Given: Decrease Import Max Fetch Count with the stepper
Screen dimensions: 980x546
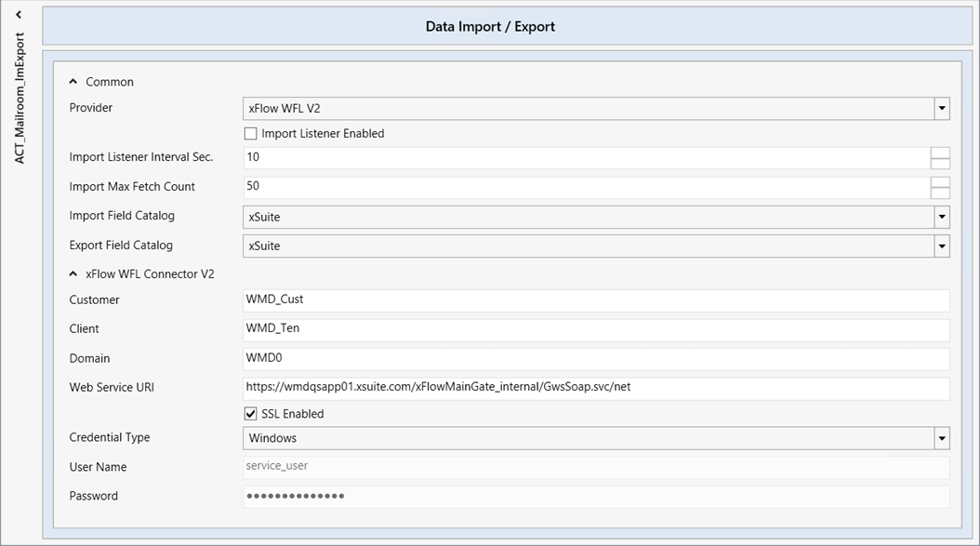Looking at the screenshot, I should tap(941, 194).
